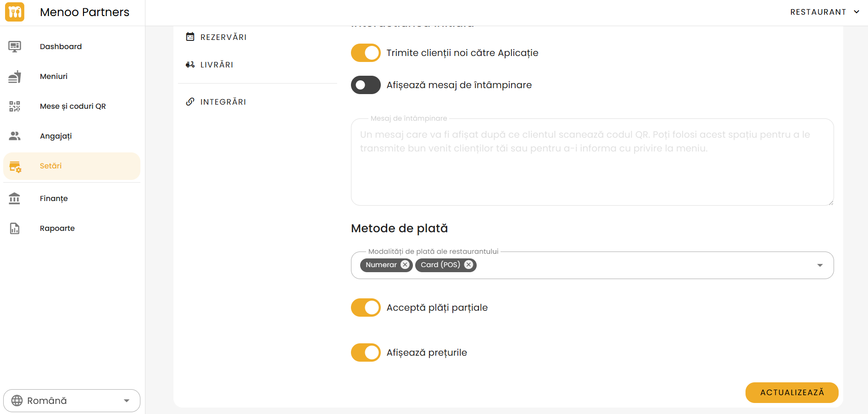This screenshot has height=414, width=868.
Task: Disable sending new clients to Aplicație
Action: point(366,53)
